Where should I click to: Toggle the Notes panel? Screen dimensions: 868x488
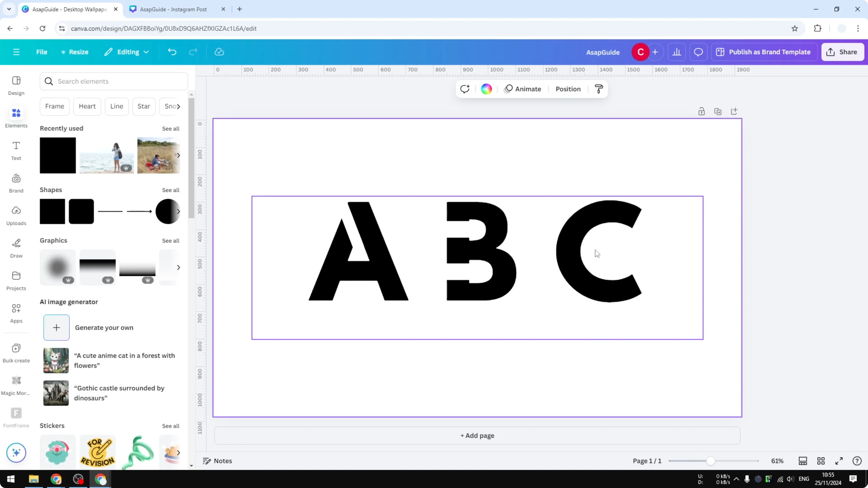click(217, 461)
